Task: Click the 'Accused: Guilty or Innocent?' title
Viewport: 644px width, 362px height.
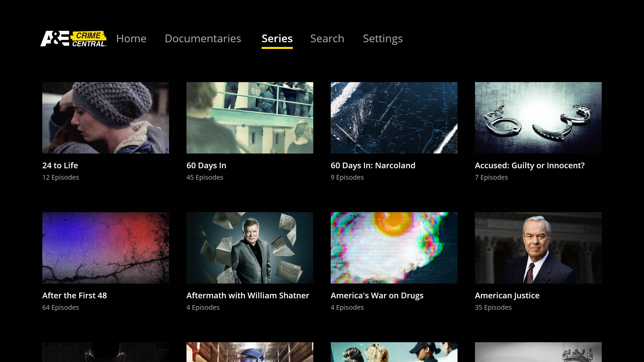Action: point(530,165)
